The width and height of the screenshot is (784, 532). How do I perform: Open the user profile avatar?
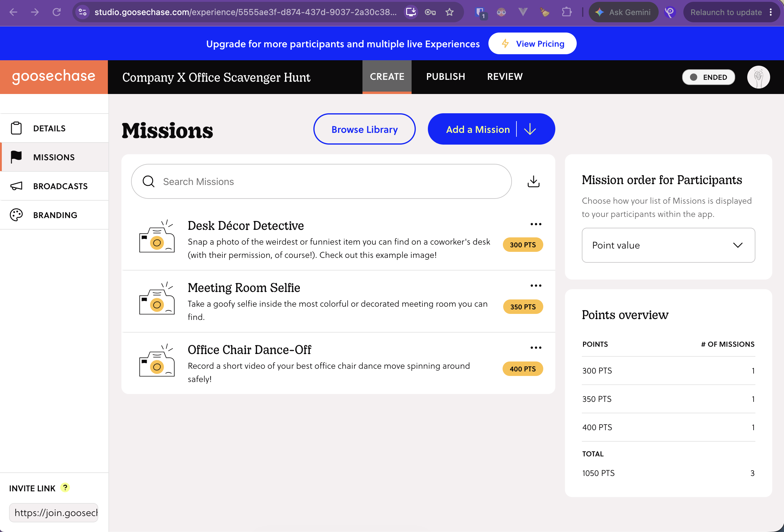click(x=758, y=77)
